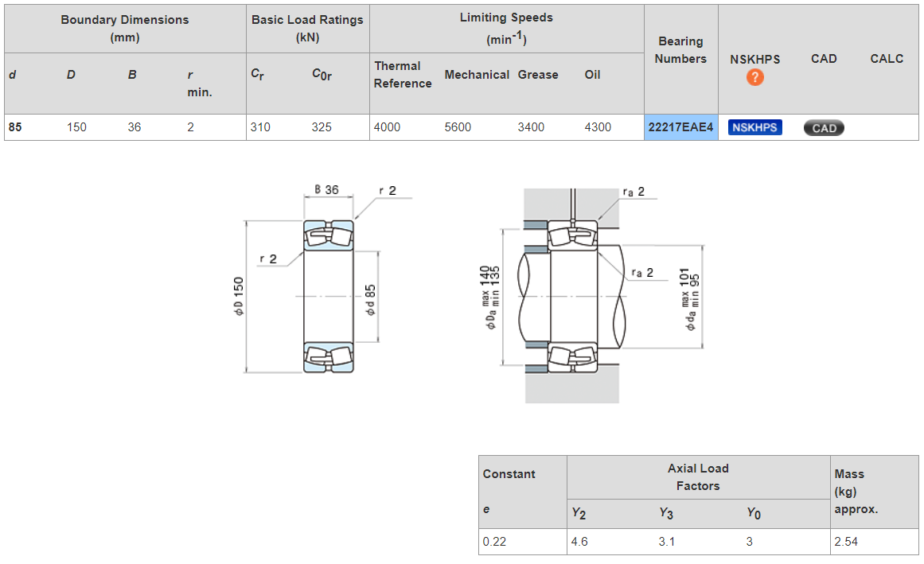
Task: Click the Thermal Reference speed value 4000
Action: [388, 127]
